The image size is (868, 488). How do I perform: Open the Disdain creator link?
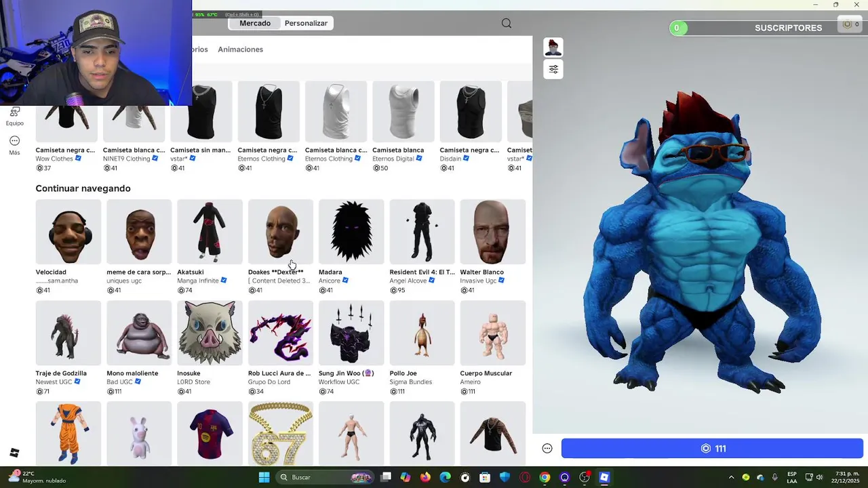450,159
